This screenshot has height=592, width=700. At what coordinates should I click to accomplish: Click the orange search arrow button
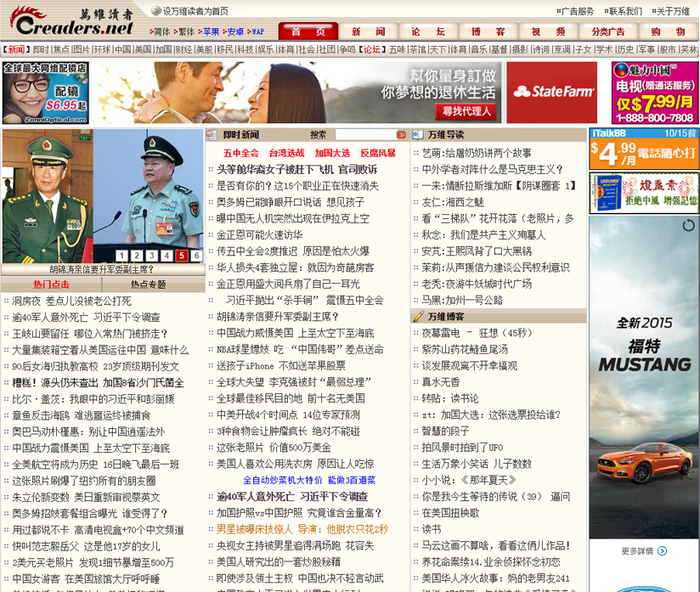point(401,134)
